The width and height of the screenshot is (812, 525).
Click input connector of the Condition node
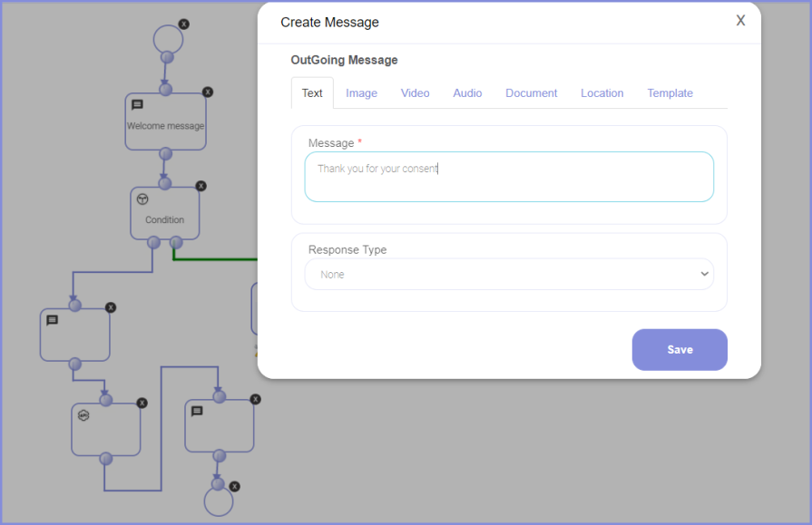click(x=165, y=183)
